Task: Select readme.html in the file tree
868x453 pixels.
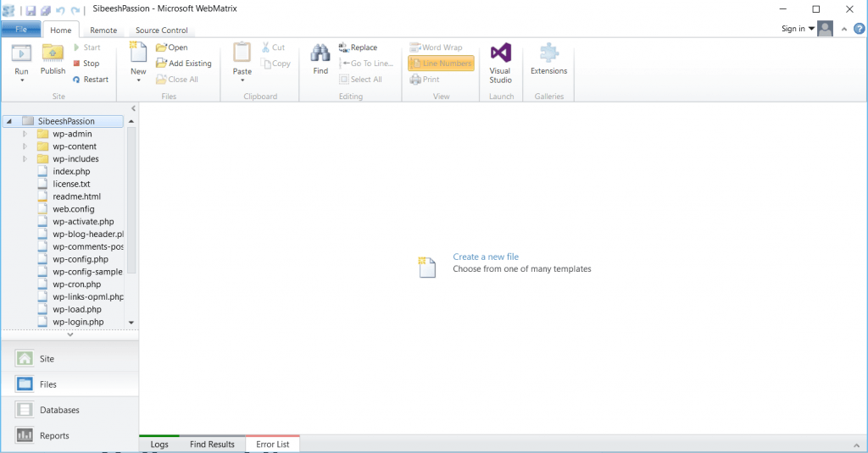Action: coord(76,196)
